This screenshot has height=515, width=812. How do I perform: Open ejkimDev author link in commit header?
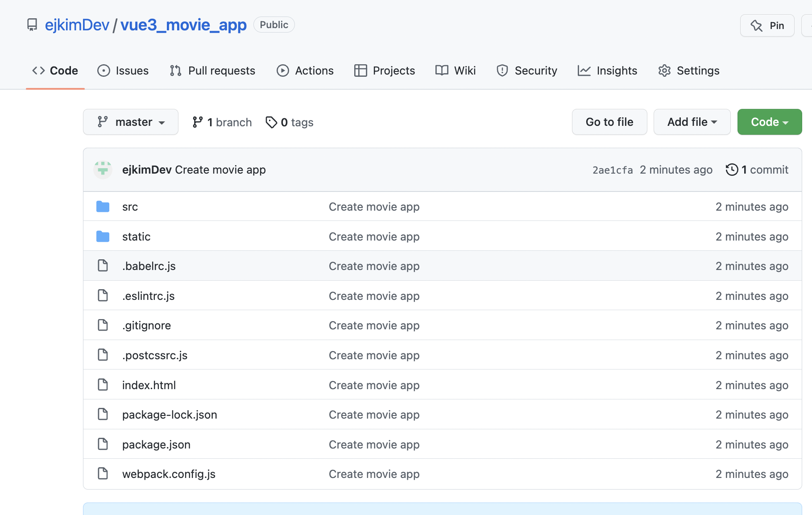(x=147, y=170)
